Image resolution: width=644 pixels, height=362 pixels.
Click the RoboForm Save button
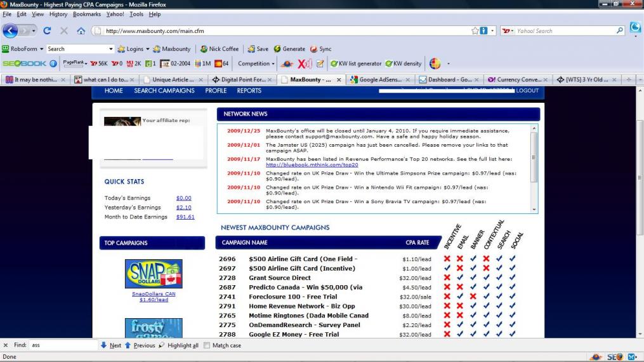coord(259,49)
